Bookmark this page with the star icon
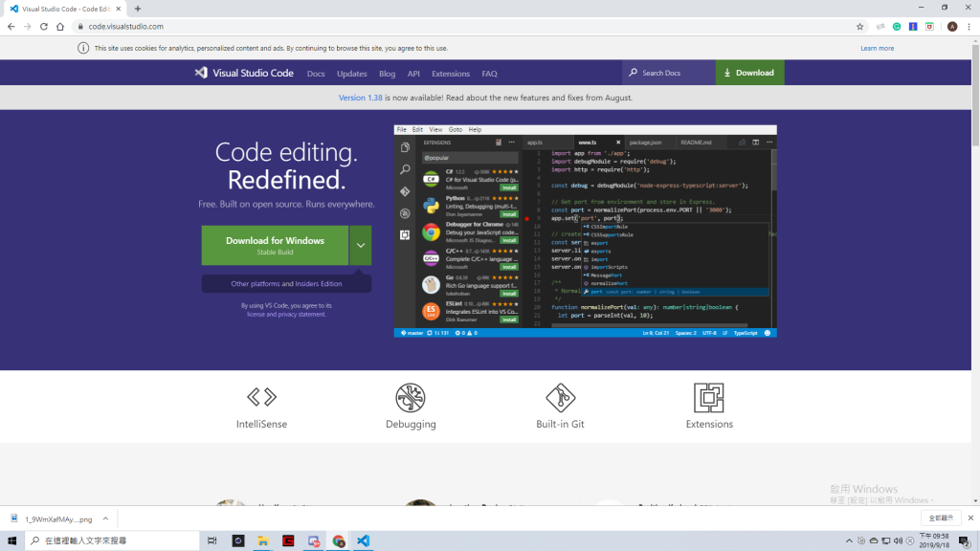 click(x=860, y=26)
